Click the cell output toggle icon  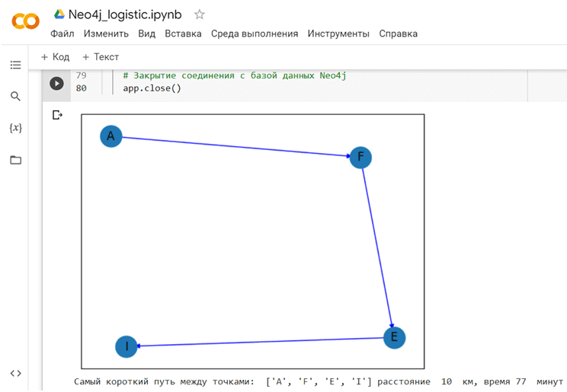pyautogui.click(x=56, y=115)
